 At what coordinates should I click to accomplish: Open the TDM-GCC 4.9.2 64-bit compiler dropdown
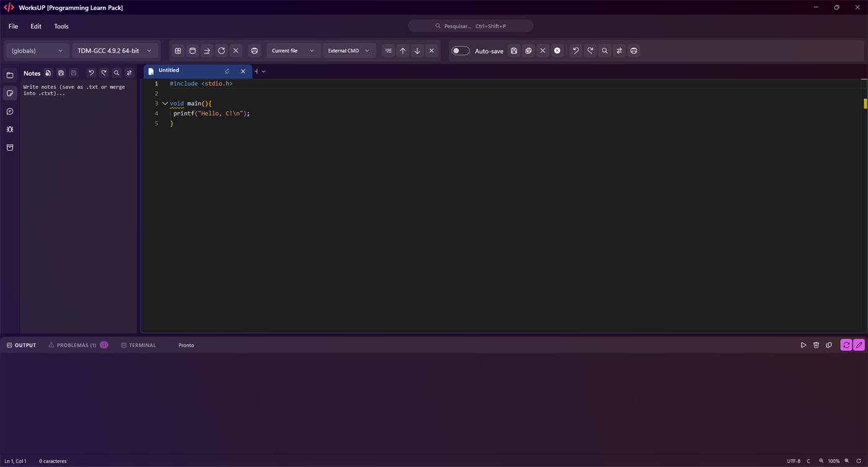[x=115, y=51]
